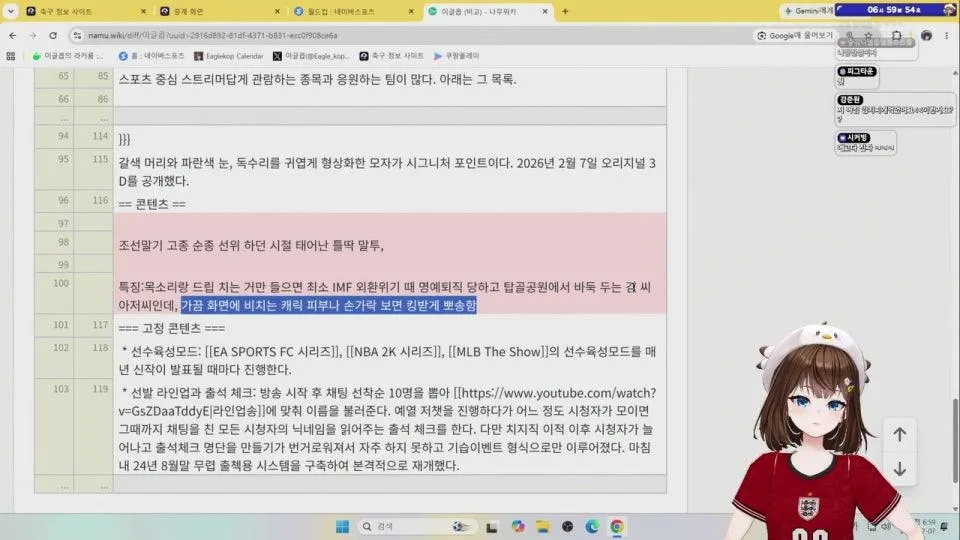Click the === 고정 콘텐츠 === heading line
960x540 pixels.
(171, 328)
